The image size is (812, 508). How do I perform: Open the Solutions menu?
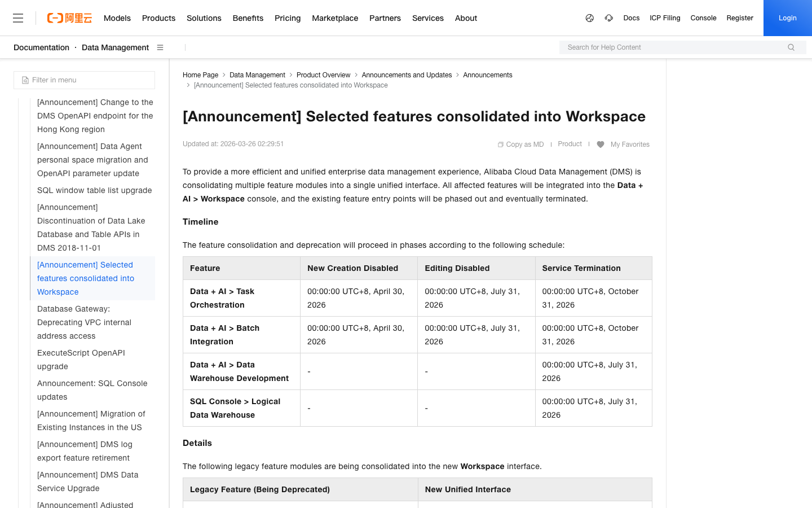(x=204, y=18)
